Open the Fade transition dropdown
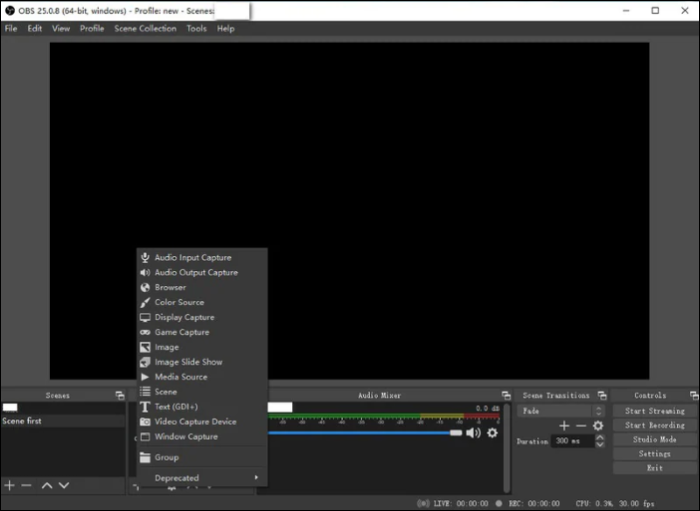The image size is (700, 511). tap(560, 411)
